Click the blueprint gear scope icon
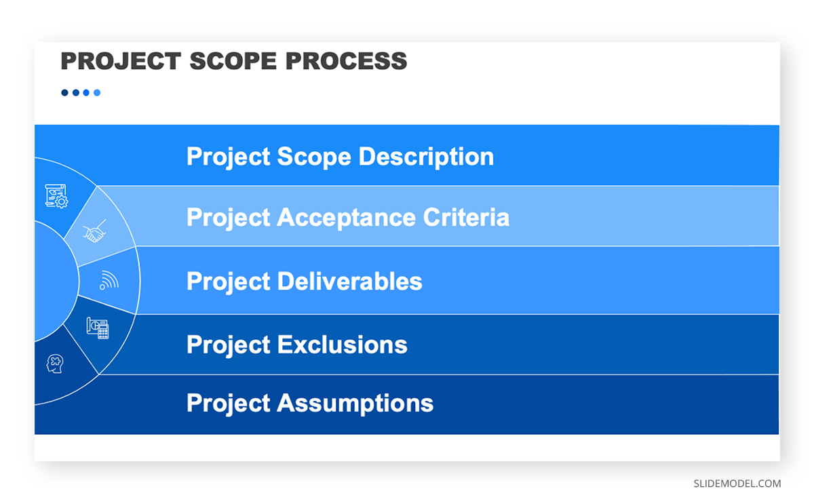The image size is (814, 504). pos(56,196)
